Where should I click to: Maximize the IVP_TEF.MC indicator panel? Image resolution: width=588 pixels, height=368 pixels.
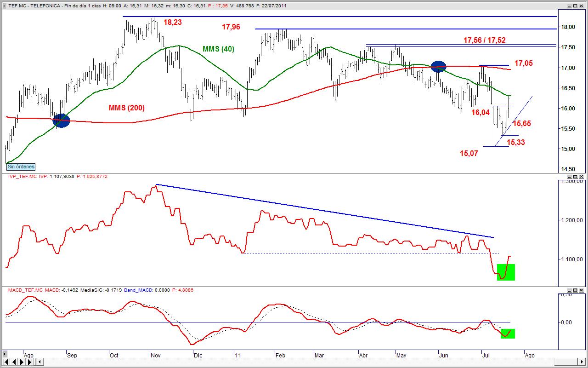click(576, 177)
